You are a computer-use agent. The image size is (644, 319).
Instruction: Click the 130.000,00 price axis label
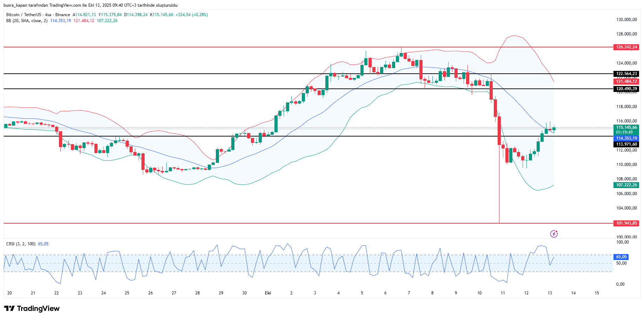coord(626,20)
